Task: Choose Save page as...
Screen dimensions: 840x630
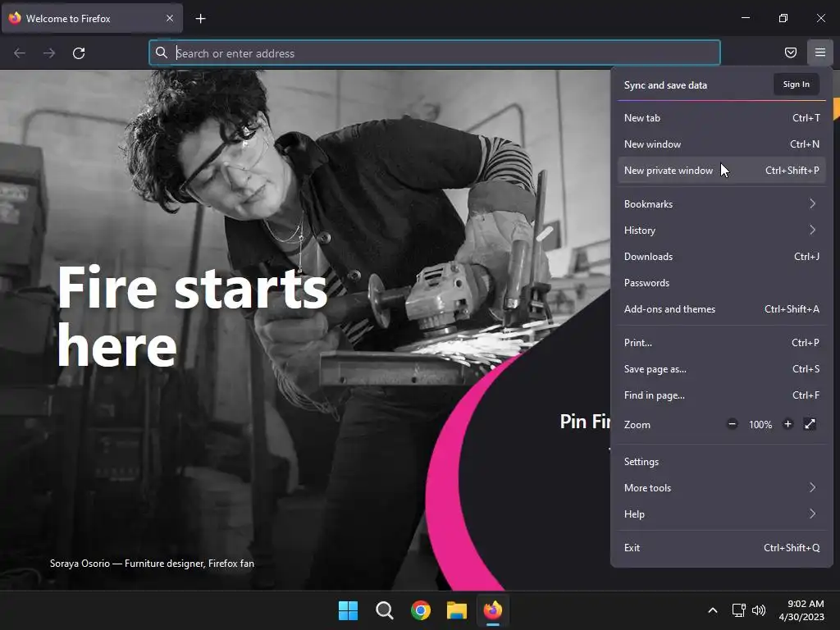Action: click(722, 369)
